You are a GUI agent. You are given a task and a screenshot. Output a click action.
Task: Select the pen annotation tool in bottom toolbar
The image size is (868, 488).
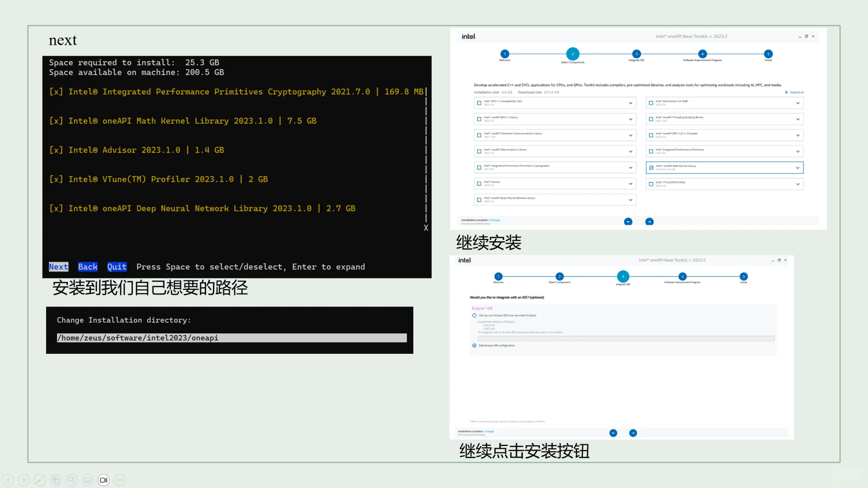(40, 480)
